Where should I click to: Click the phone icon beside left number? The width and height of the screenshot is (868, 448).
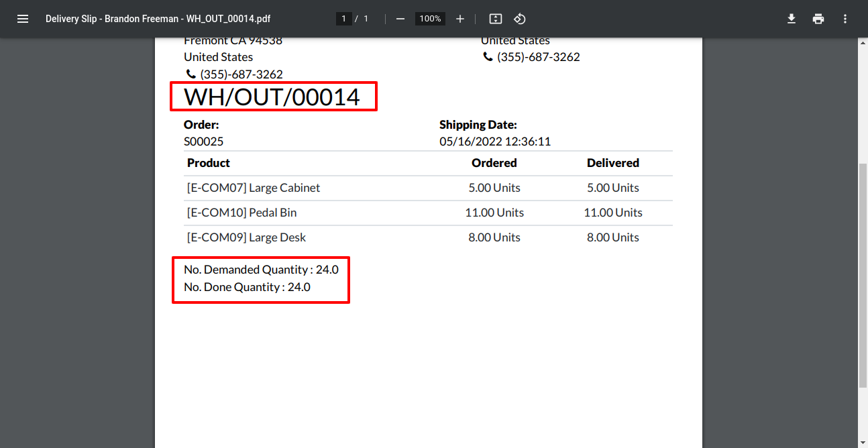pos(191,74)
